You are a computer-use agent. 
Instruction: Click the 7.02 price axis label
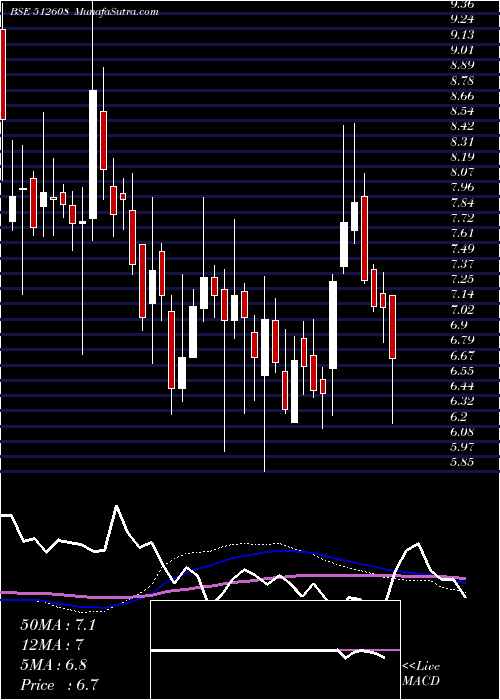[462, 310]
